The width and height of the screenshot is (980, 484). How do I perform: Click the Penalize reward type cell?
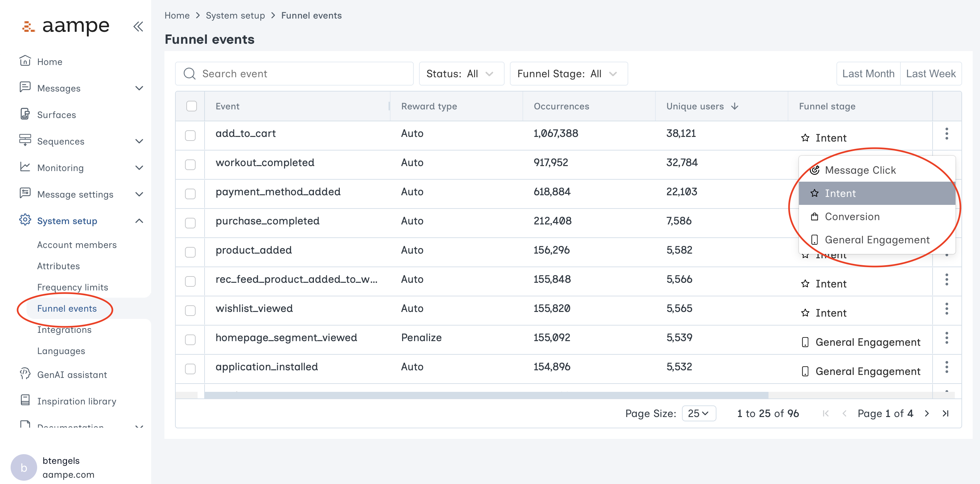[x=421, y=337]
